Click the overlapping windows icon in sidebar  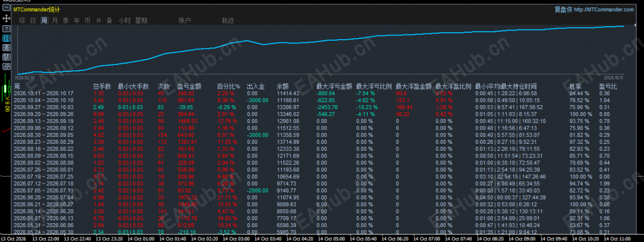(6, 66)
